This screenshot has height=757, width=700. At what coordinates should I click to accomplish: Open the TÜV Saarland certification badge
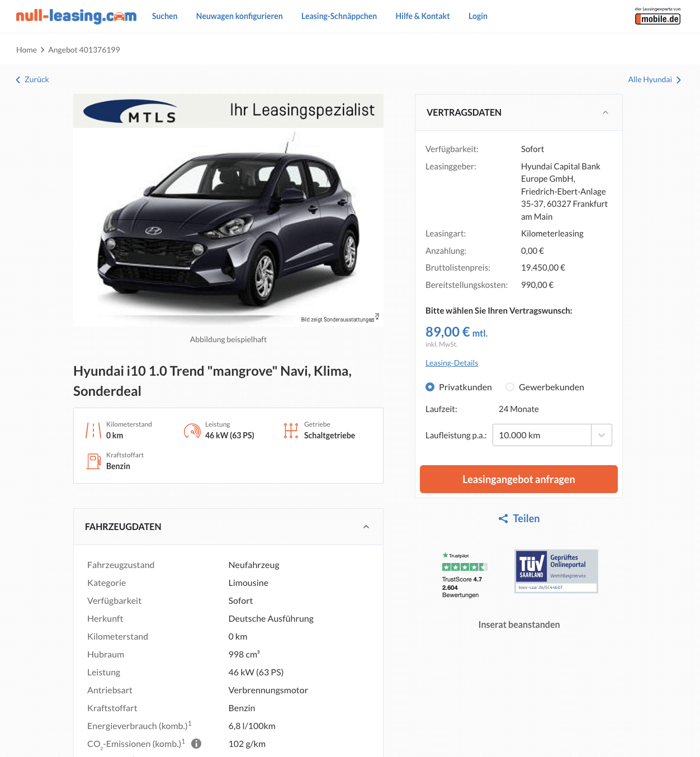556,571
